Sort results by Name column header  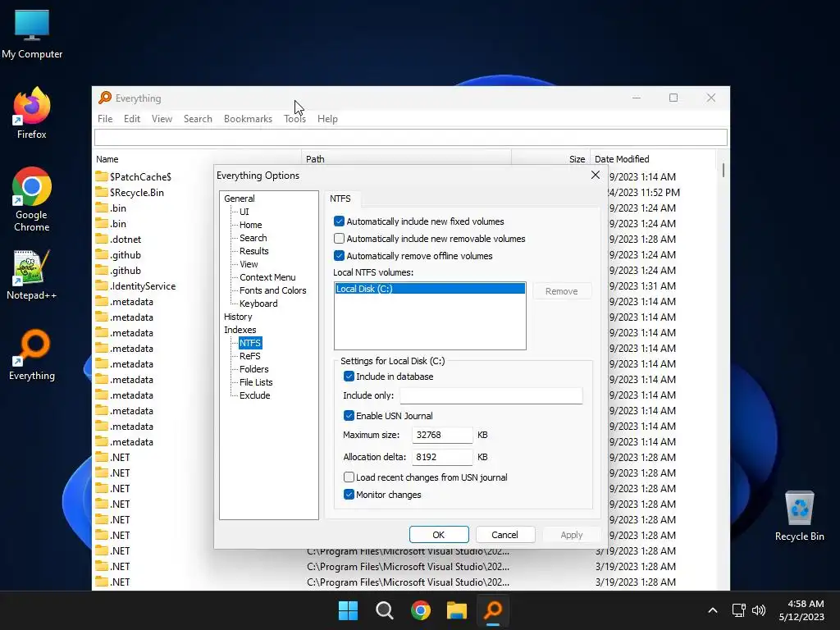pos(198,159)
